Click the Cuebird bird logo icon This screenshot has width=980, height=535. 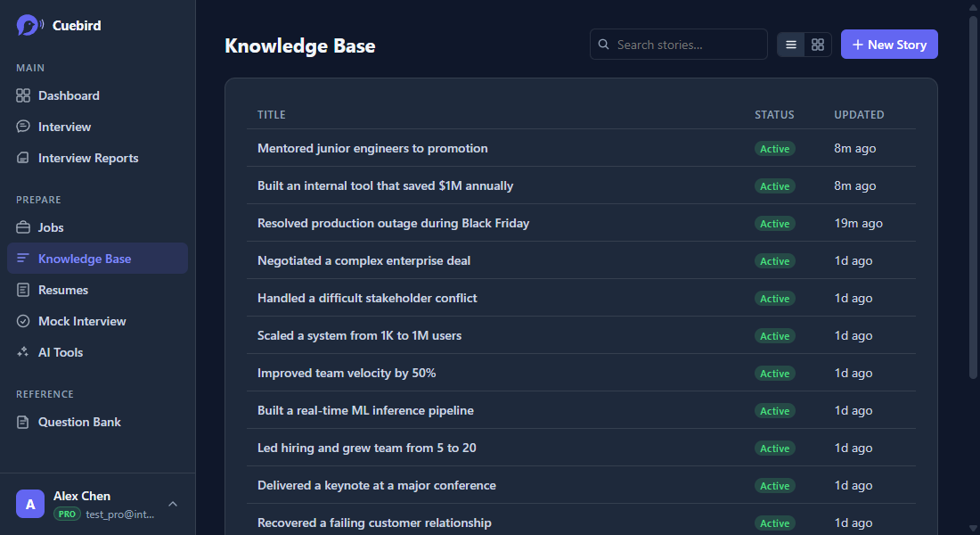(29, 25)
